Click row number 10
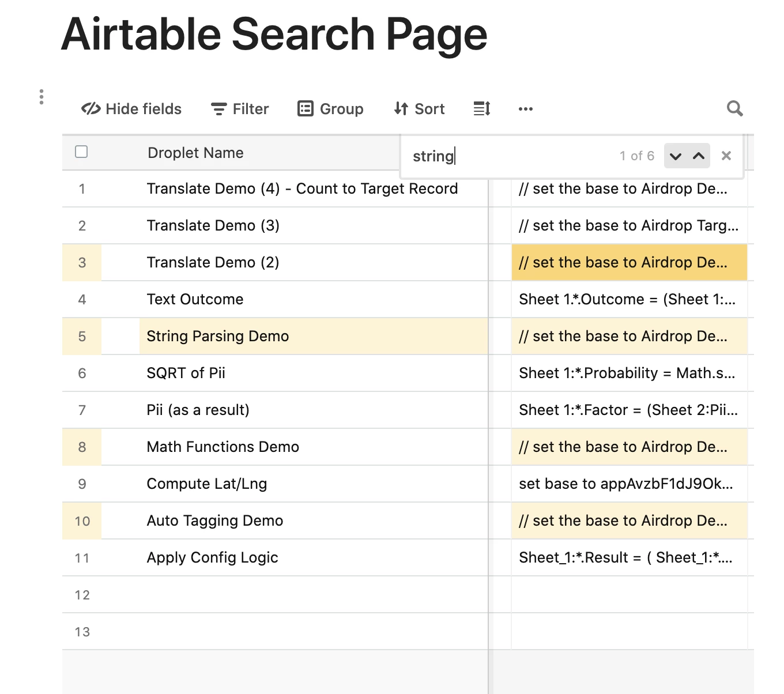The image size is (784, 694). coord(82,520)
